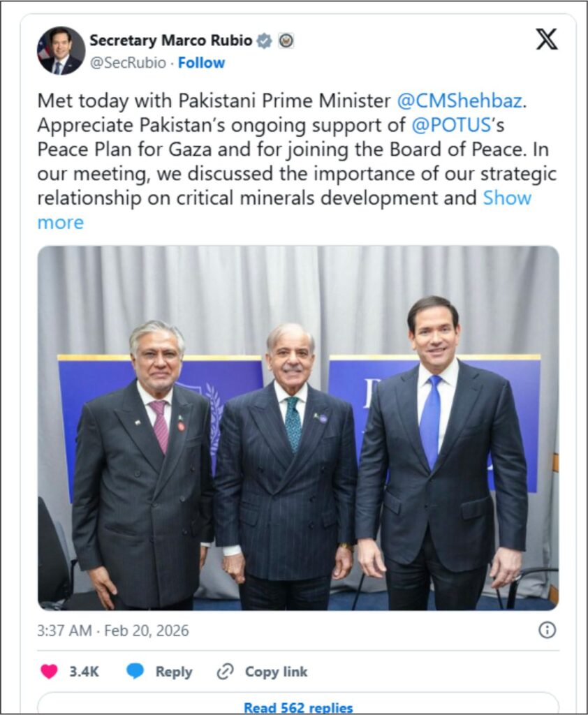Screen dimensions: 588x715
Task: Open Read 562 replies button
Action: click(x=298, y=705)
